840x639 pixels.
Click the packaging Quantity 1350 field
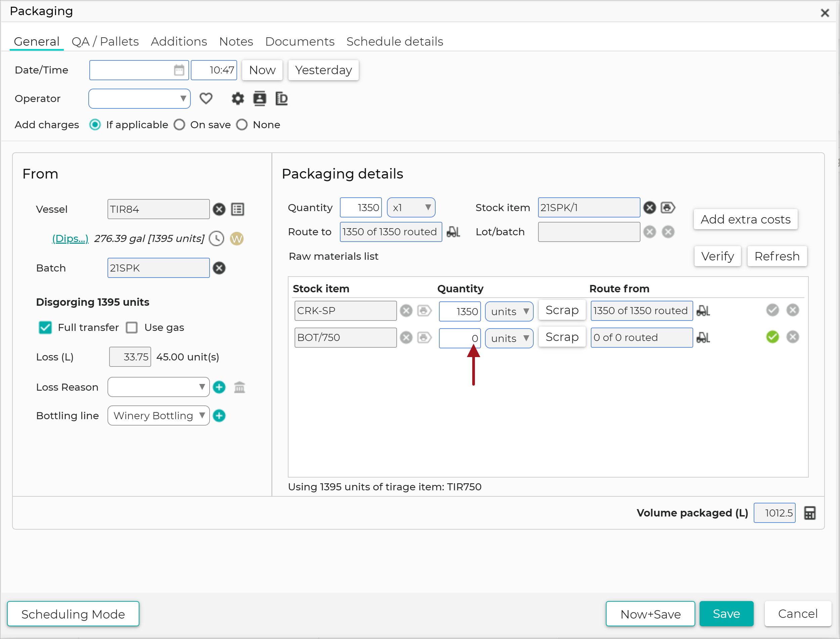(x=360, y=208)
